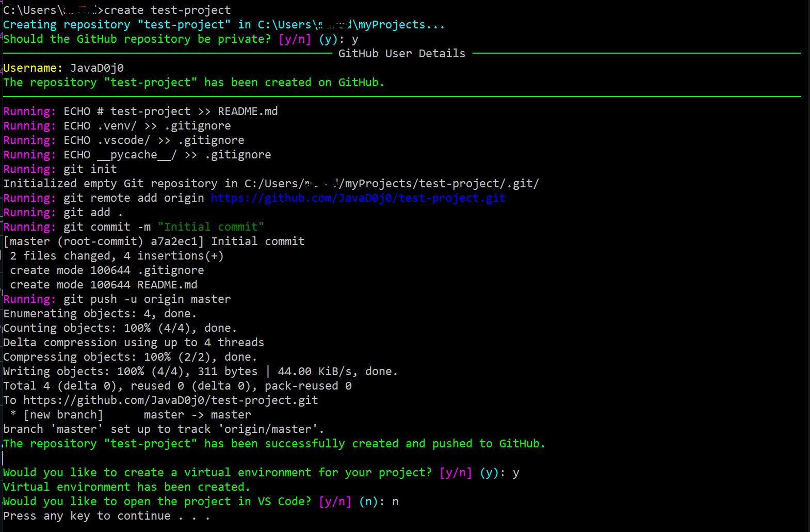Click the 'create mode 100644 README.md' line
This screenshot has width=810, height=532.
[103, 285]
